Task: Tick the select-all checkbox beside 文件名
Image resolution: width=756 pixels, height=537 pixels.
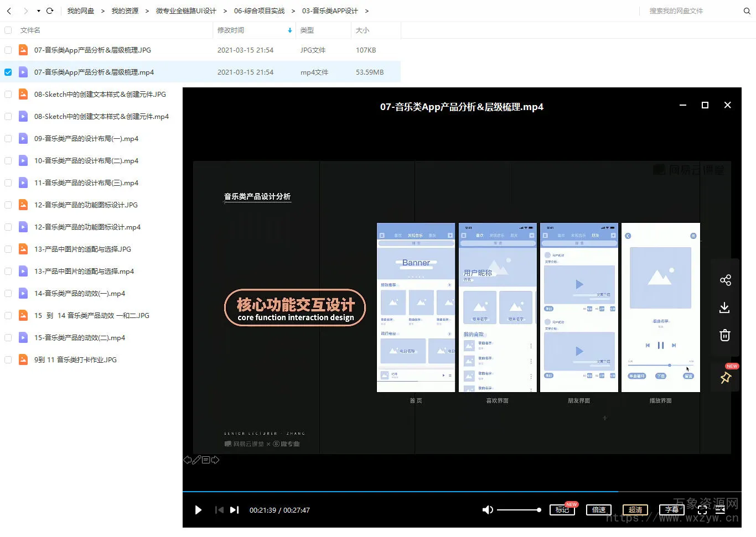Action: pos(8,30)
